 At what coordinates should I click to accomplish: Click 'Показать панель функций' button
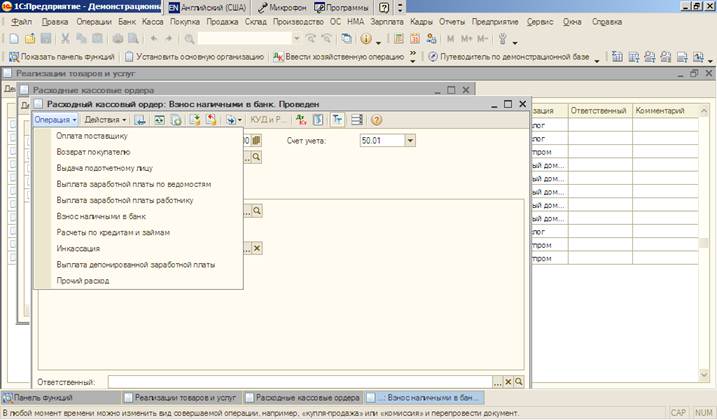pos(60,57)
